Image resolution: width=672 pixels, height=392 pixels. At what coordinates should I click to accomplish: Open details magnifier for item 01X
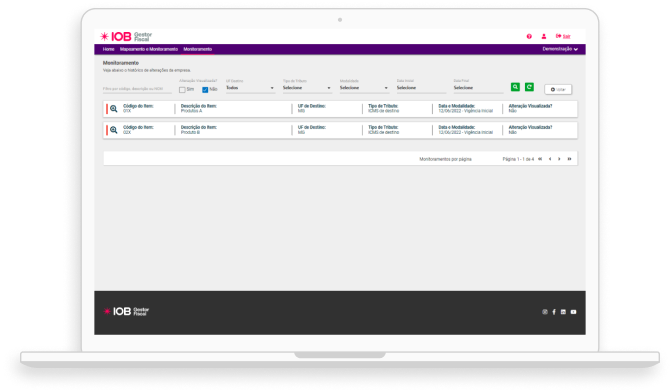click(114, 109)
